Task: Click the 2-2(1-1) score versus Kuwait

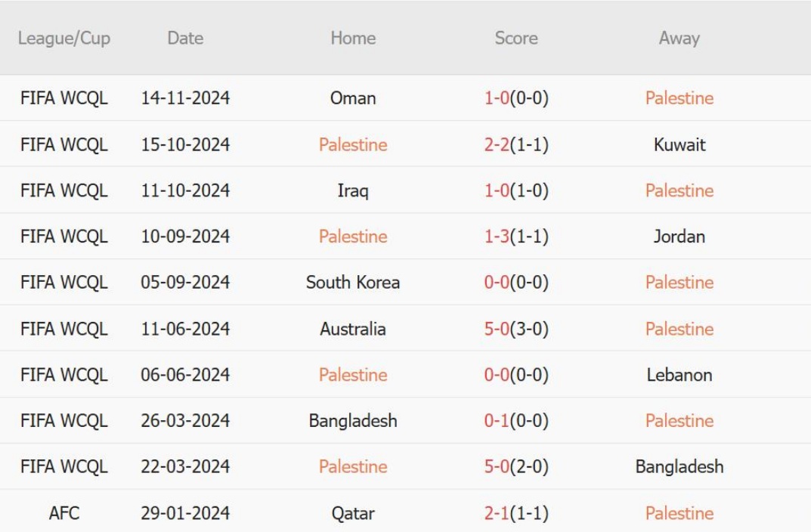Action: click(x=516, y=144)
